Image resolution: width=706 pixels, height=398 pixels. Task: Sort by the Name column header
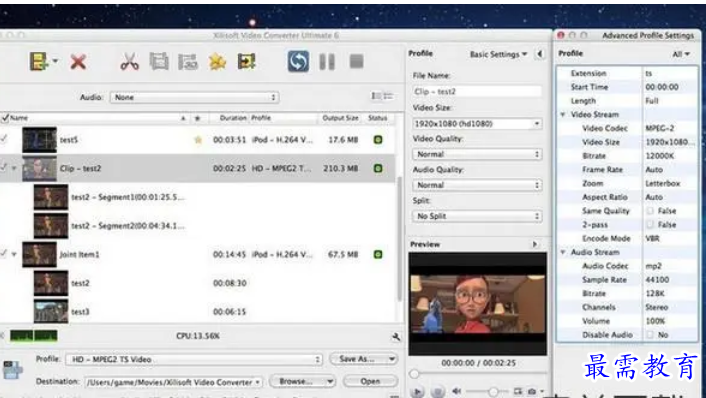19,118
